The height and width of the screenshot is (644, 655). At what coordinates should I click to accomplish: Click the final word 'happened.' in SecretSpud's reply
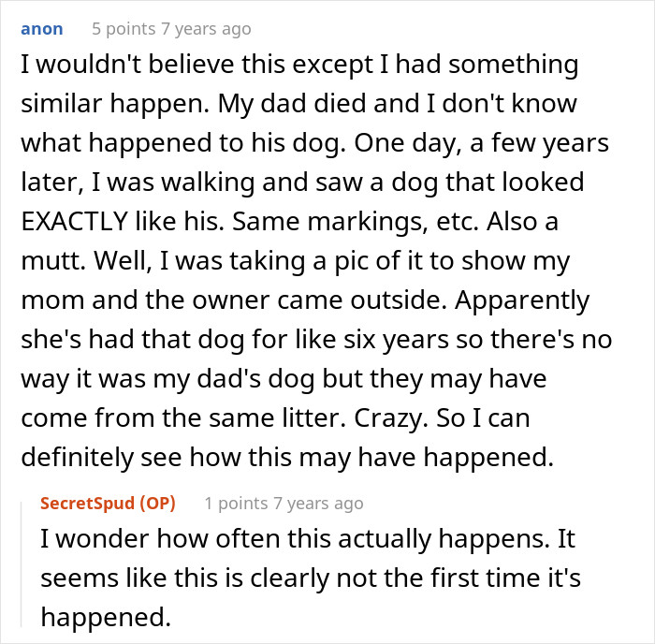[106, 618]
